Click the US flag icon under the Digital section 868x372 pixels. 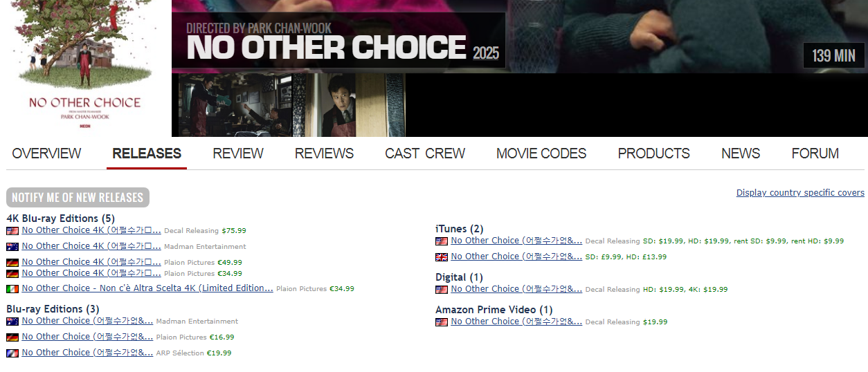click(x=442, y=290)
